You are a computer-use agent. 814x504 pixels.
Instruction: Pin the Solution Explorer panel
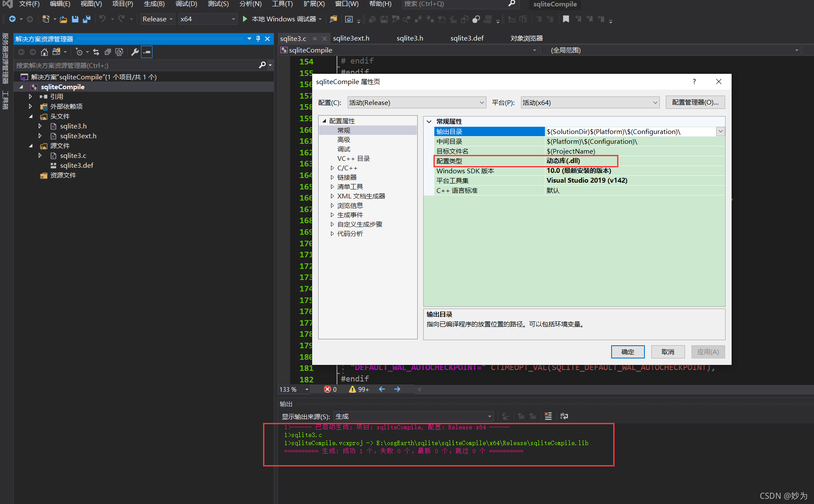258,39
